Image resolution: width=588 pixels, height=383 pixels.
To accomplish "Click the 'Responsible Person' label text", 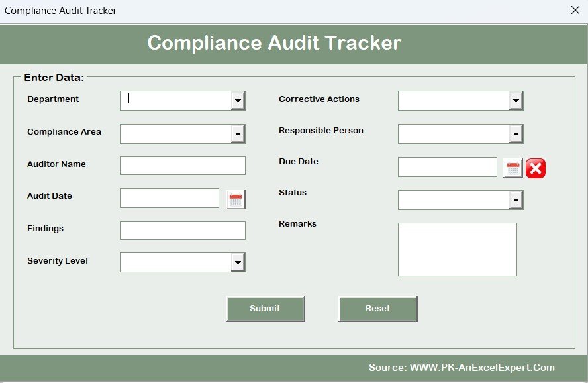I will [321, 130].
